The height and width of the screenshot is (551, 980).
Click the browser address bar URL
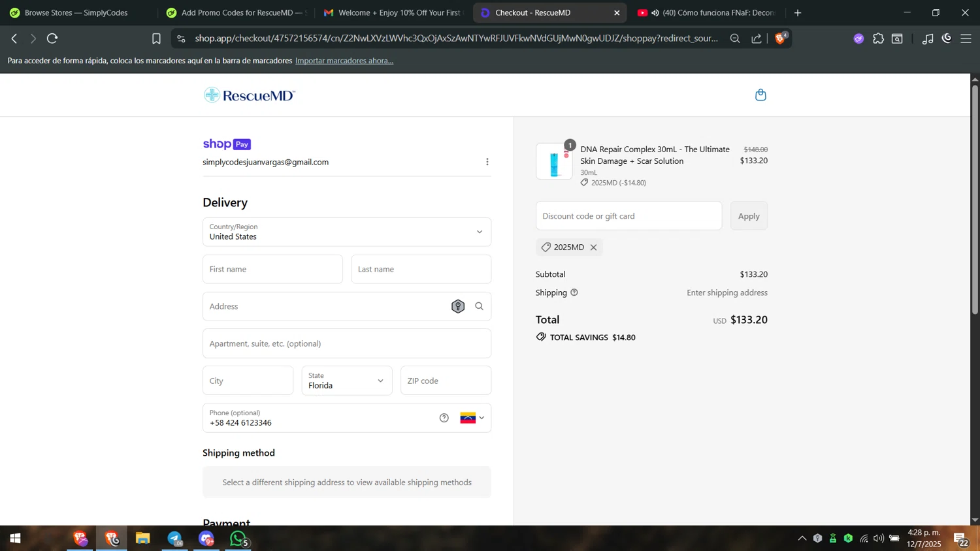[x=457, y=39]
